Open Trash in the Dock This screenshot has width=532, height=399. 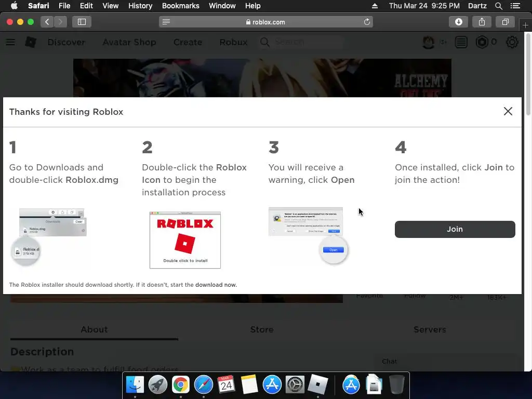[x=396, y=385]
